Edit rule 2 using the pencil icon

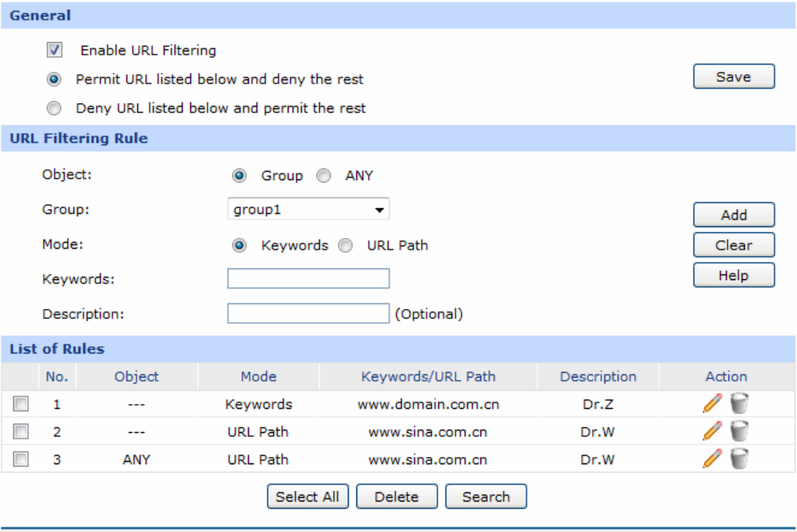pyautogui.click(x=712, y=431)
